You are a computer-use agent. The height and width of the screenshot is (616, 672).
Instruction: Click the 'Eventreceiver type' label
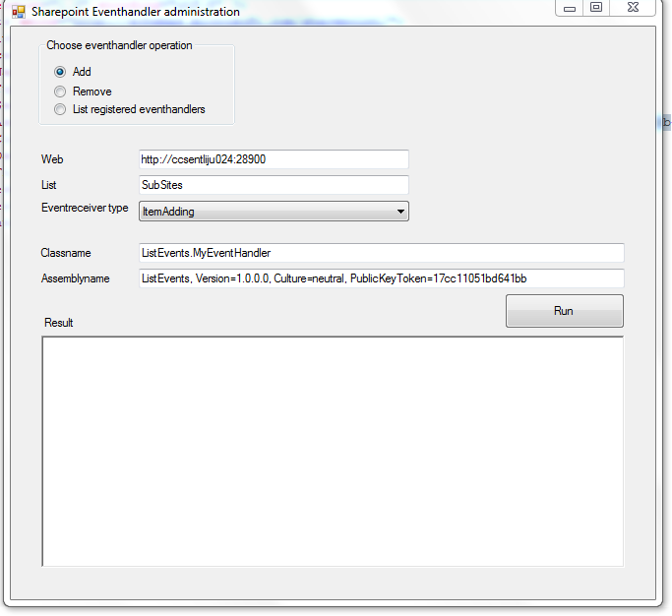[x=85, y=208]
